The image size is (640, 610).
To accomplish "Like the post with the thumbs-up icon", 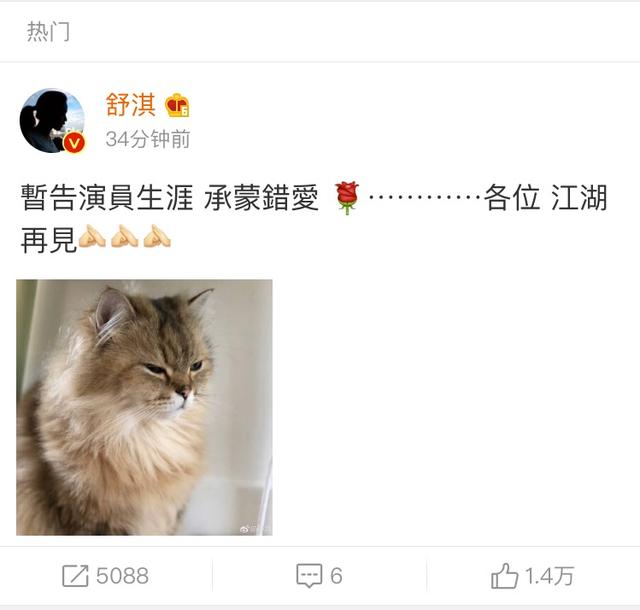I will tap(504, 576).
